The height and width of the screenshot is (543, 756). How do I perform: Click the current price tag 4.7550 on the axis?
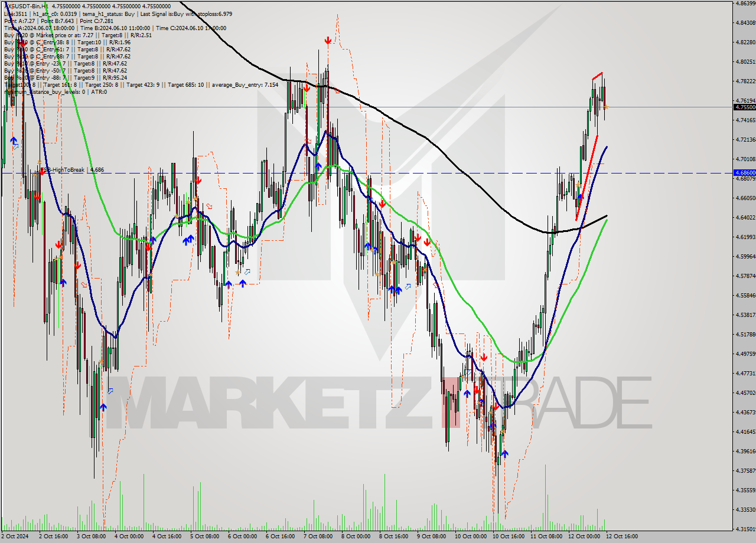[x=744, y=107]
